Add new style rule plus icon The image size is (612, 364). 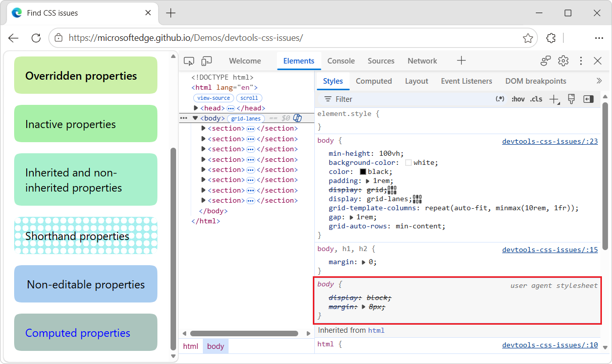tap(554, 99)
